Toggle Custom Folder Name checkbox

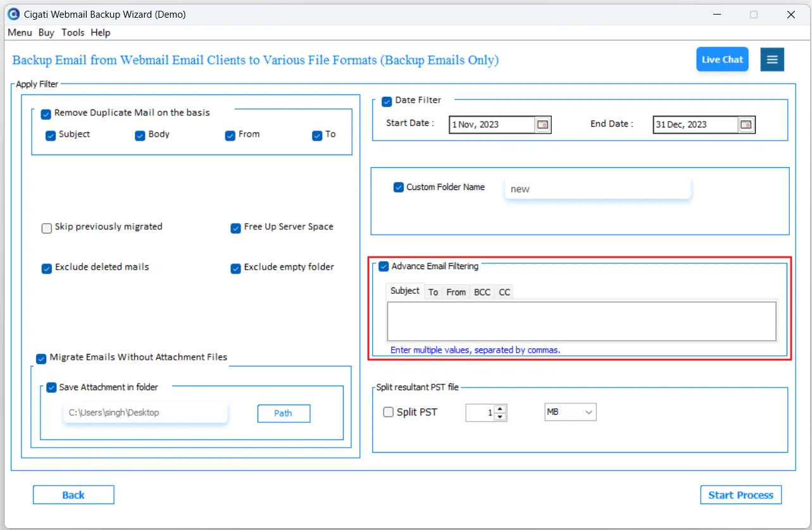(x=398, y=187)
